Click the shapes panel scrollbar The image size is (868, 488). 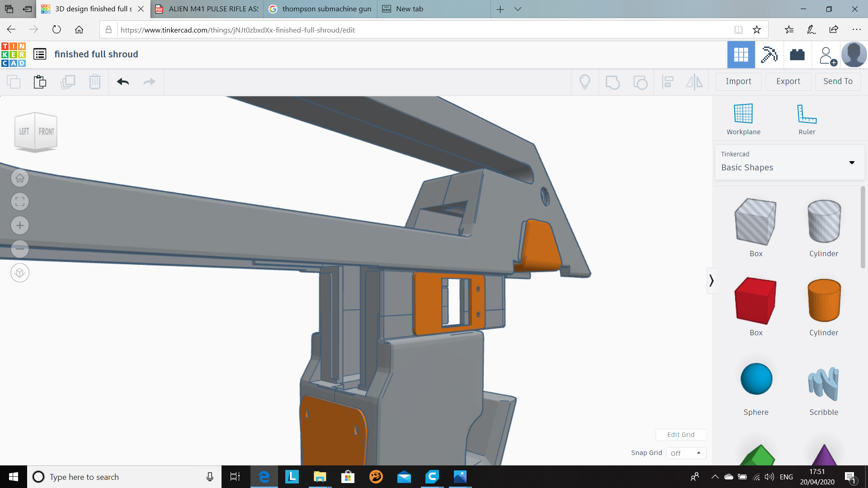click(x=863, y=227)
